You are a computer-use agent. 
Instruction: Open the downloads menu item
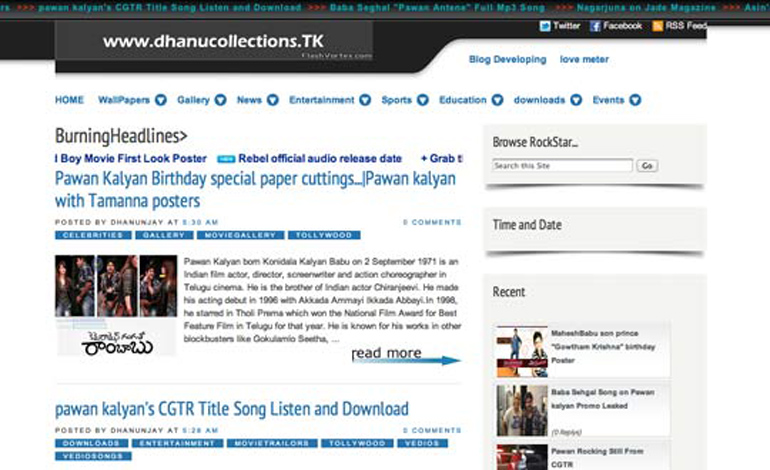tap(539, 100)
